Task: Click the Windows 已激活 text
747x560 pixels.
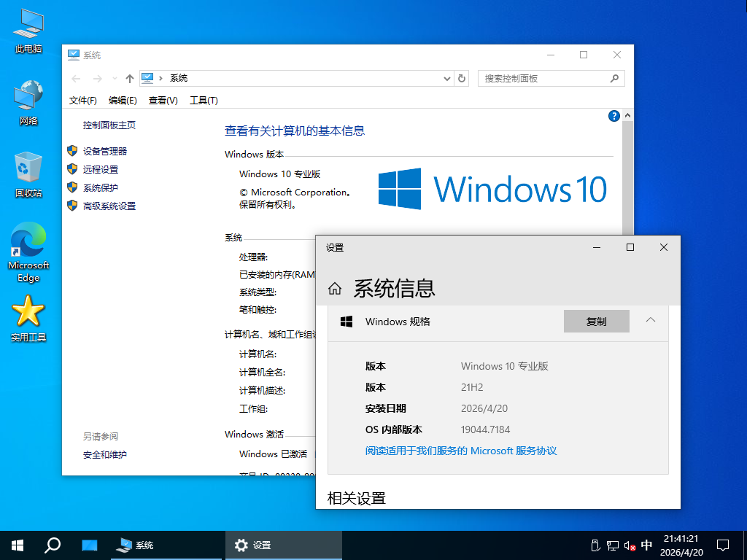Action: coord(273,454)
